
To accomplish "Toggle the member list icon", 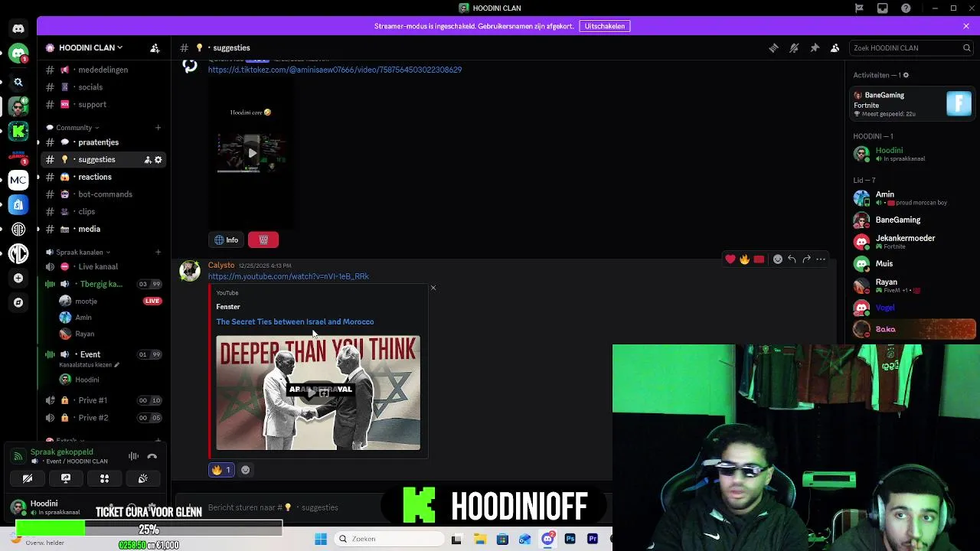I will point(835,47).
